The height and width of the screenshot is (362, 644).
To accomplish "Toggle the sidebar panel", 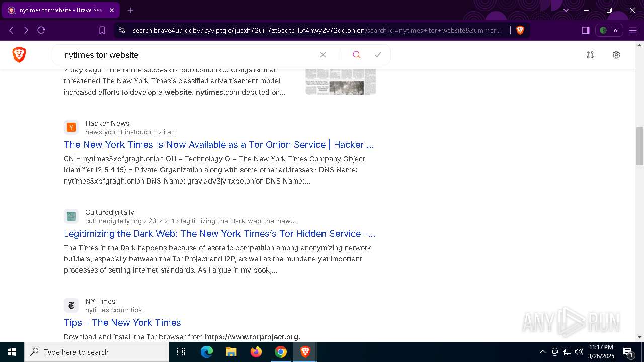I will click(x=585, y=30).
